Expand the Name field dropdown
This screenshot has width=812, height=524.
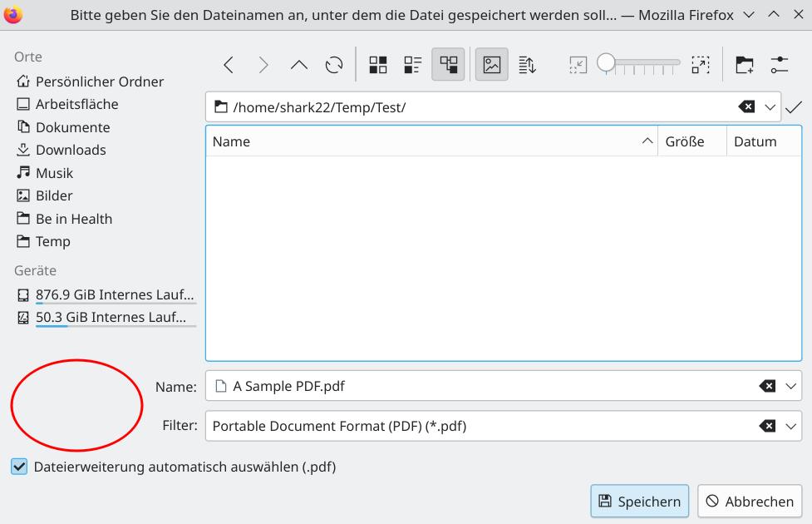[x=790, y=386]
